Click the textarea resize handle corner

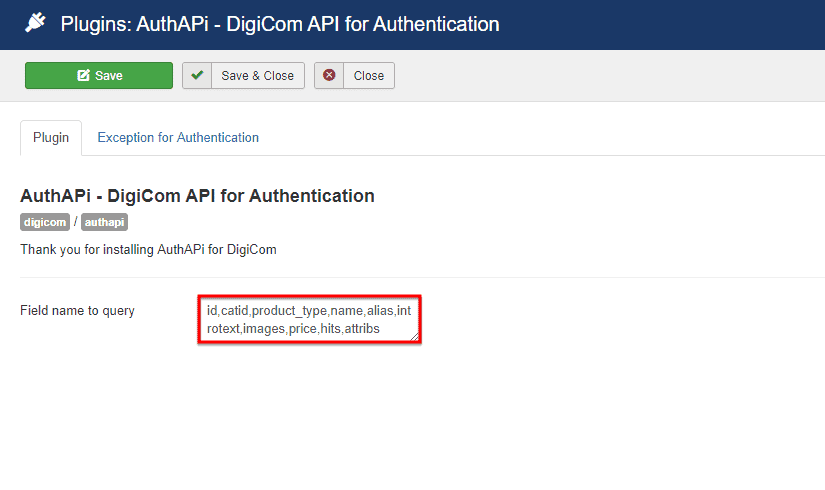coord(415,337)
